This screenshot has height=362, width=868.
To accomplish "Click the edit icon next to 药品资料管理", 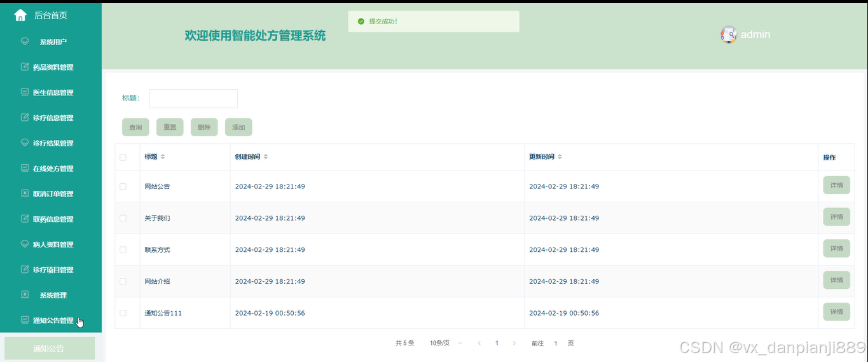I will click(25, 67).
